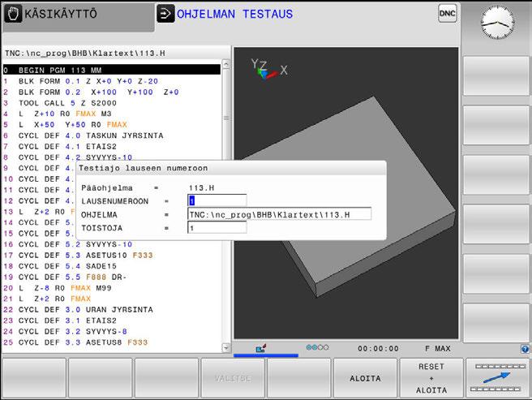Click the help question mark icon
The width and height of the screenshot is (532, 400).
point(525,349)
